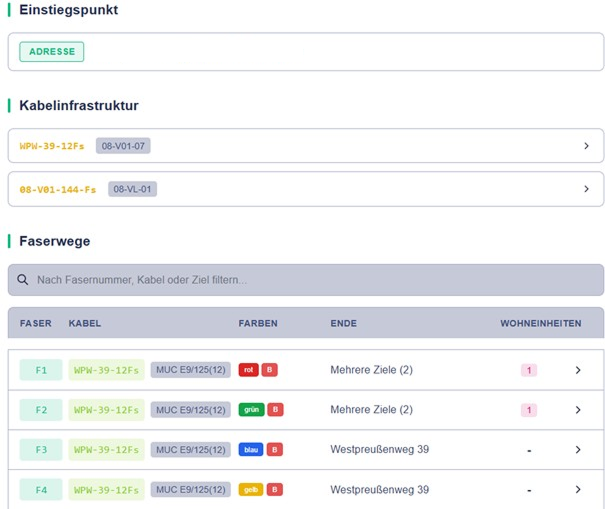Viewport: 605px width, 509px height.
Task: Sort by KABEL column header
Action: click(85, 323)
